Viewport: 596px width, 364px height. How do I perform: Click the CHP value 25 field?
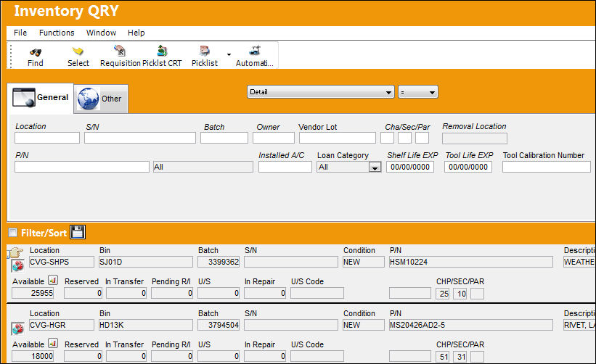(x=442, y=294)
